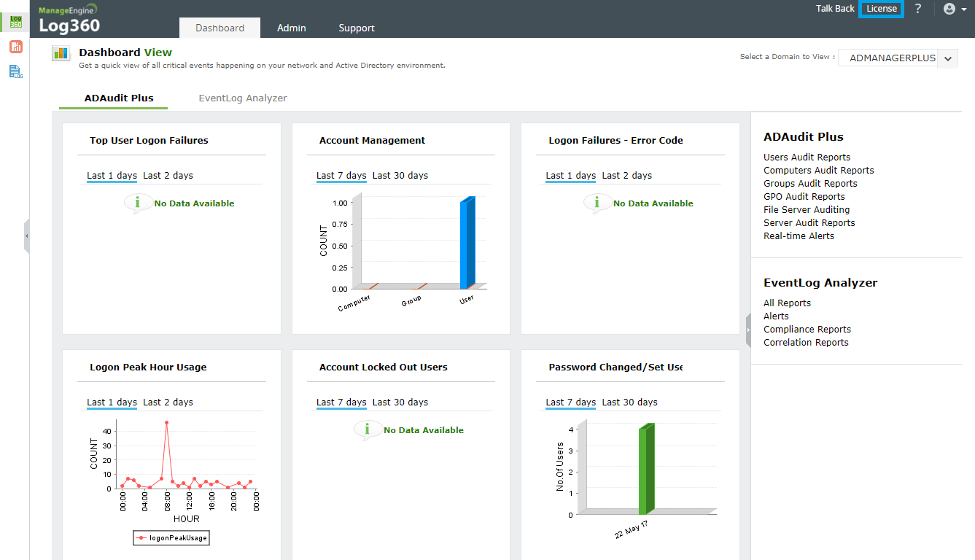This screenshot has width=975, height=560.
Task: Open the blue log document sidebar icon
Action: coord(15,71)
